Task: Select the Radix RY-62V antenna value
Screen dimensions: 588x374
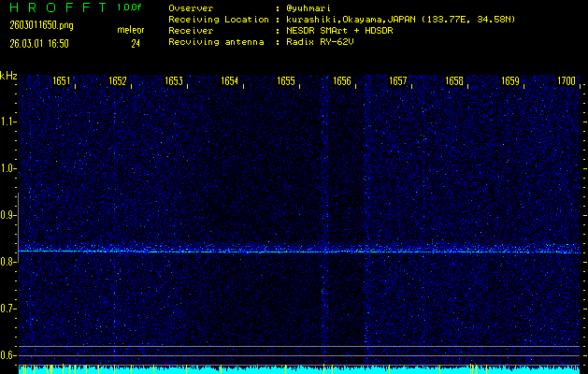Action: pos(320,42)
